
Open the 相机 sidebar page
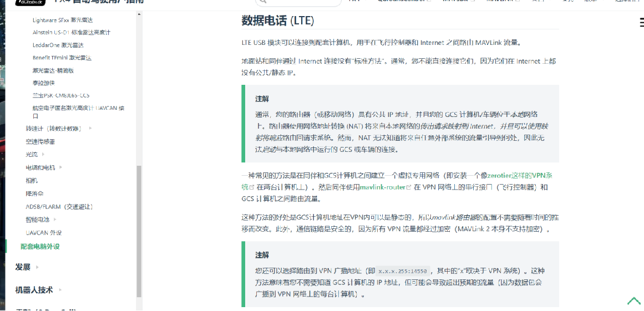pyautogui.click(x=32, y=181)
